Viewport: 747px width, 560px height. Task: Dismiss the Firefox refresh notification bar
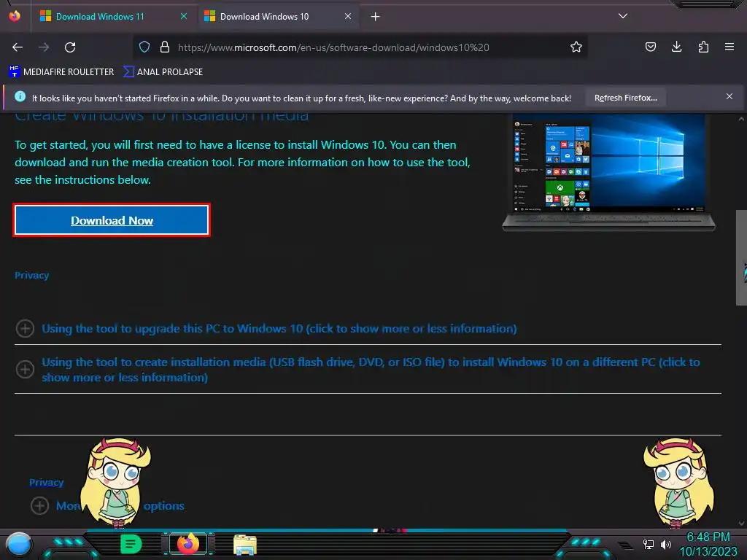[x=729, y=97]
